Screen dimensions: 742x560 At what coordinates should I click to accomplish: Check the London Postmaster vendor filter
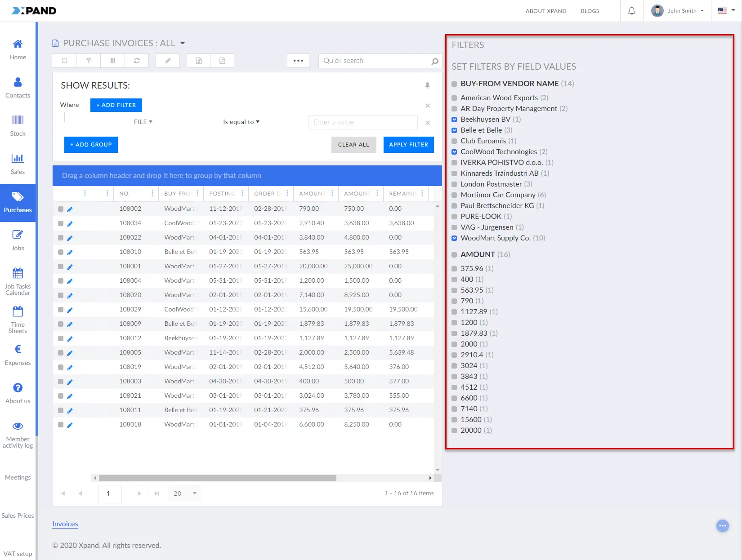(454, 184)
